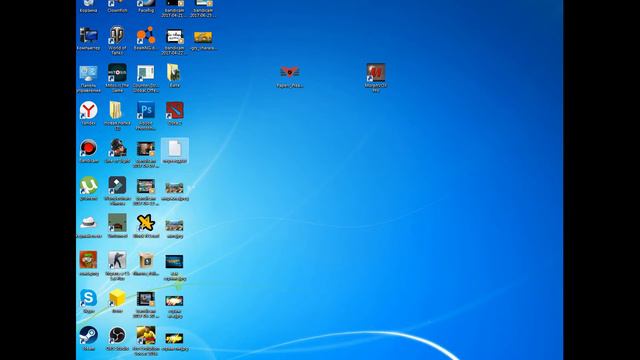This screenshot has height=360, width=640.
Task: Open the bandicam 2017-04-22 video file
Action: [175, 37]
